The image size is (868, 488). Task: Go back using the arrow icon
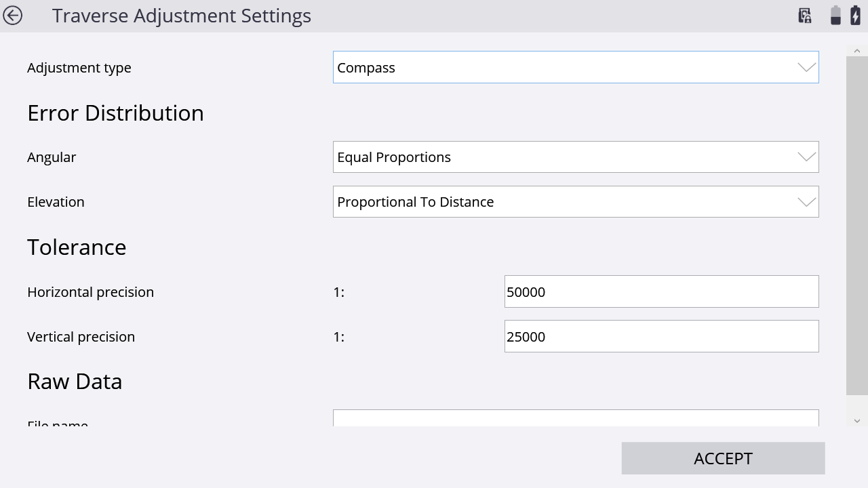point(12,16)
